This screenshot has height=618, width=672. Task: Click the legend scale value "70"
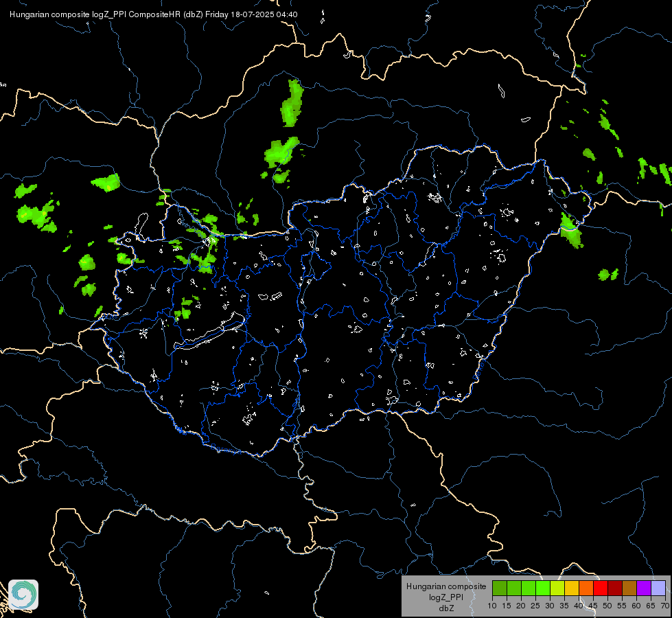[x=665, y=606]
